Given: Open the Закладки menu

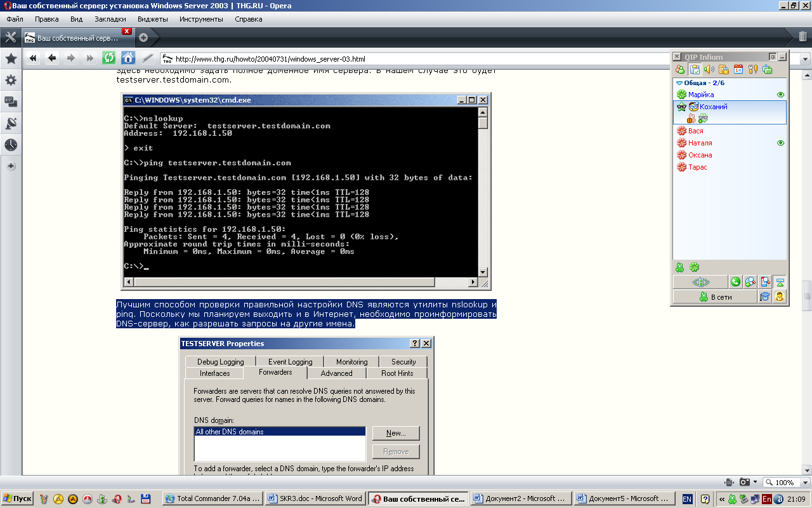Looking at the screenshot, I should pos(110,19).
